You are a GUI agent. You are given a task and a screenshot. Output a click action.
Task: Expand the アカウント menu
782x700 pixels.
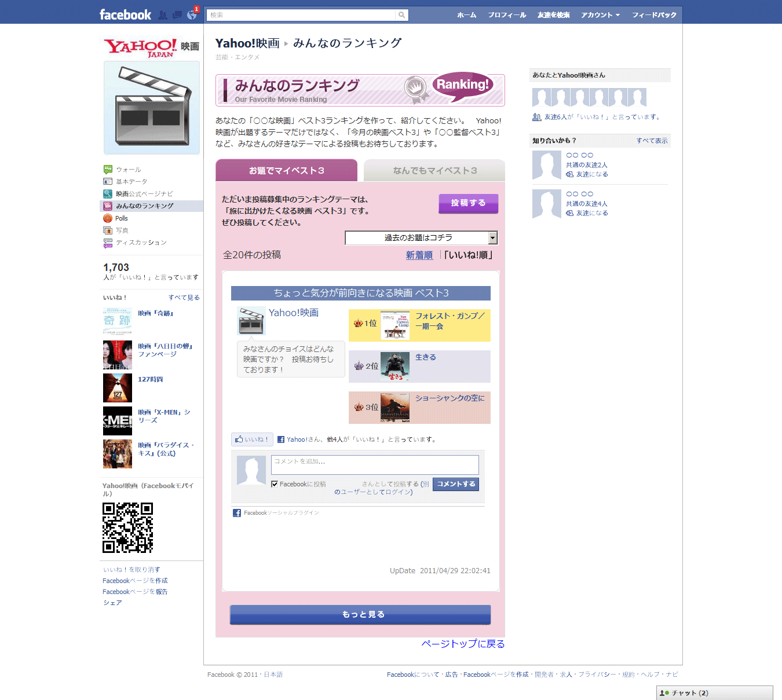(600, 15)
